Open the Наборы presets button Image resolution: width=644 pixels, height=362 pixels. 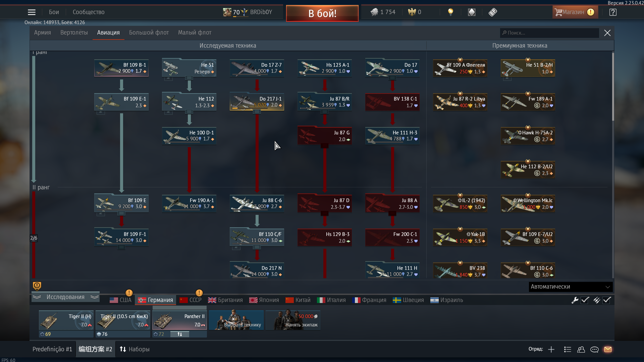[135, 349]
